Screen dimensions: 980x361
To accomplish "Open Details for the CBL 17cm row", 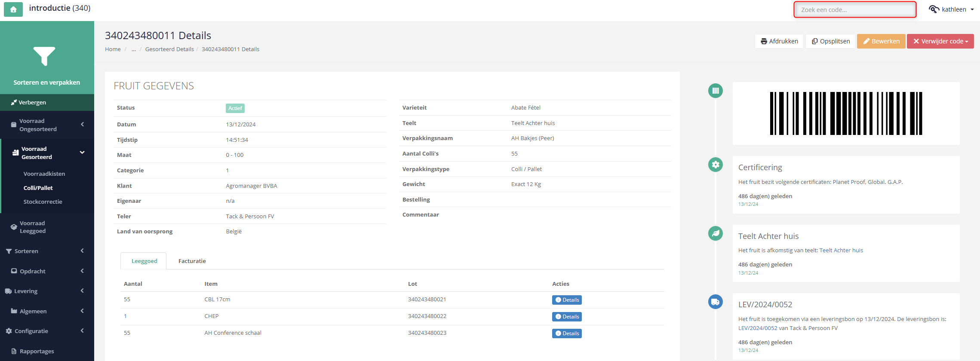I will [x=567, y=300].
